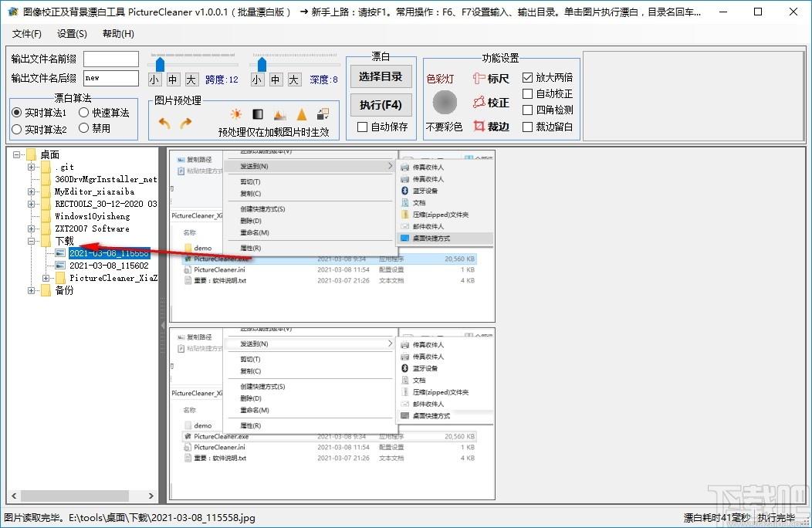Click the folder icon next to 桌面
The width and height of the screenshot is (812, 528).
31,154
